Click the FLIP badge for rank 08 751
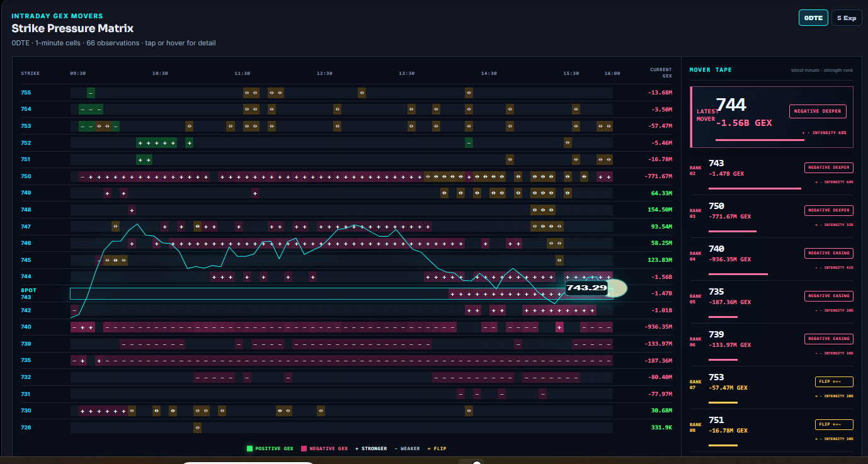Viewport: 868px width, 464px height. 834,424
